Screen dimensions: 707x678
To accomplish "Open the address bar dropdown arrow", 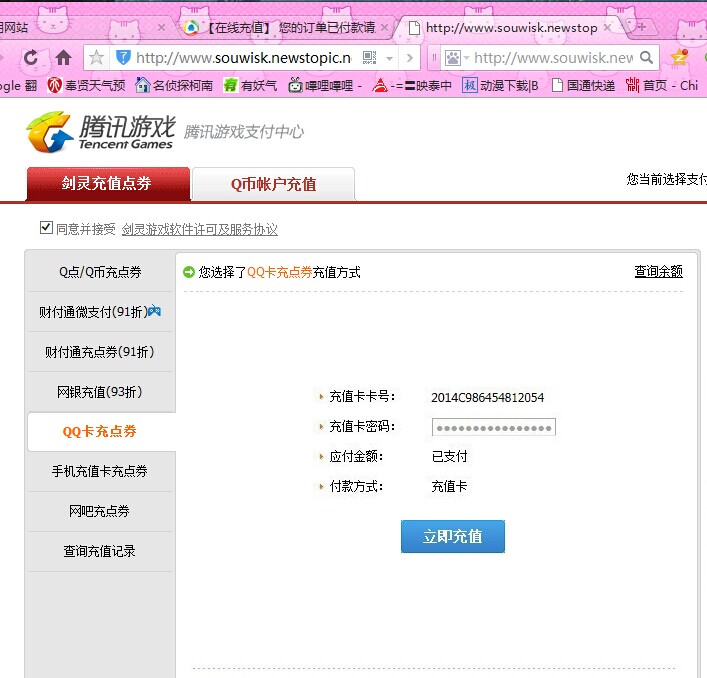I will point(390,58).
